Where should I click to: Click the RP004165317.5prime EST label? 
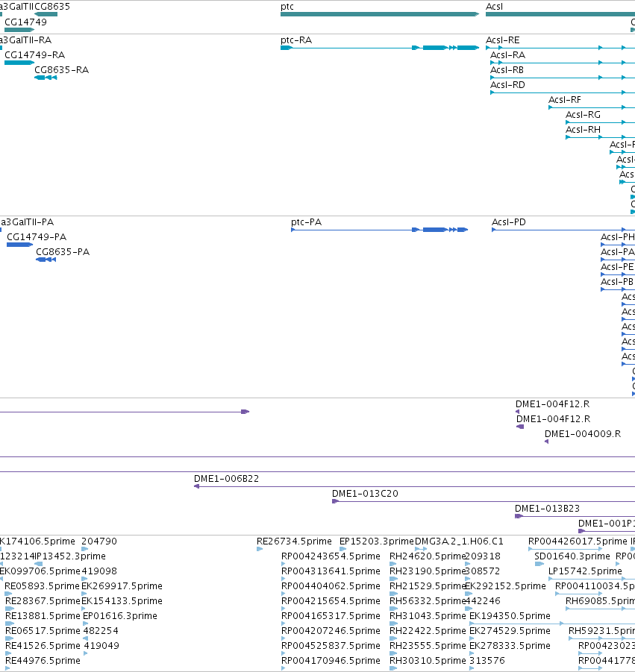click(331, 616)
